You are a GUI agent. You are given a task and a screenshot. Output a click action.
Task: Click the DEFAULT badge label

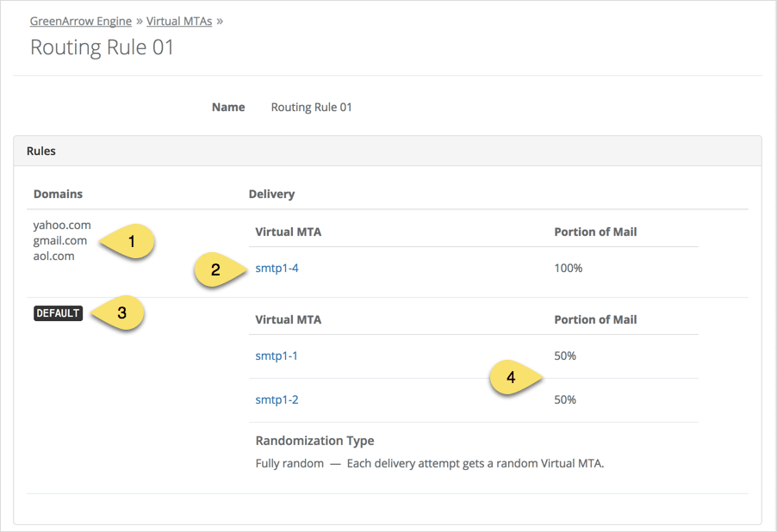coord(58,313)
